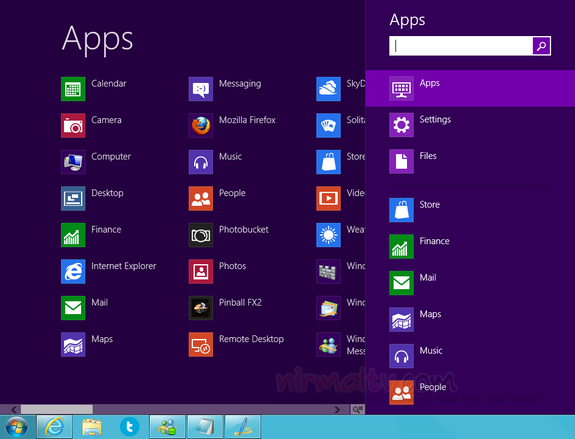Viewport: 575px width, 439px height.
Task: Open the Twitter taskbar icon
Action: (129, 427)
